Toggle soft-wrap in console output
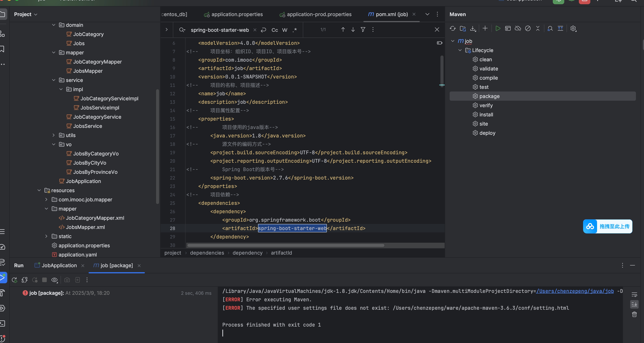The image size is (644, 343). (x=634, y=295)
